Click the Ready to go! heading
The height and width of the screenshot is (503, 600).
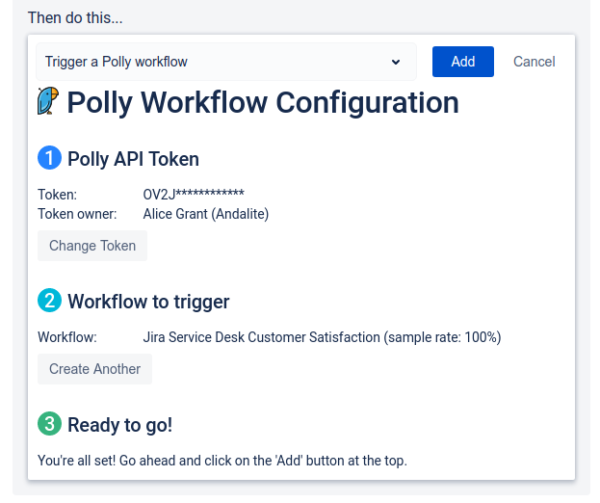120,425
